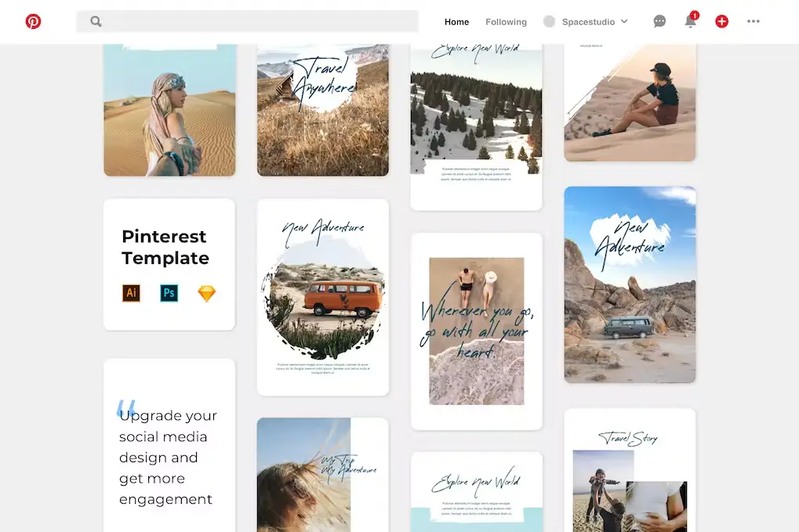Open the Travel Story pin
The height and width of the screenshot is (532, 799).
point(630,470)
